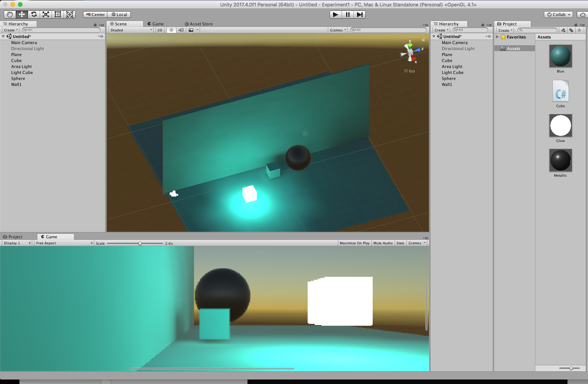This screenshot has width=588, height=384.
Task: Click the Pause button
Action: pyautogui.click(x=348, y=15)
